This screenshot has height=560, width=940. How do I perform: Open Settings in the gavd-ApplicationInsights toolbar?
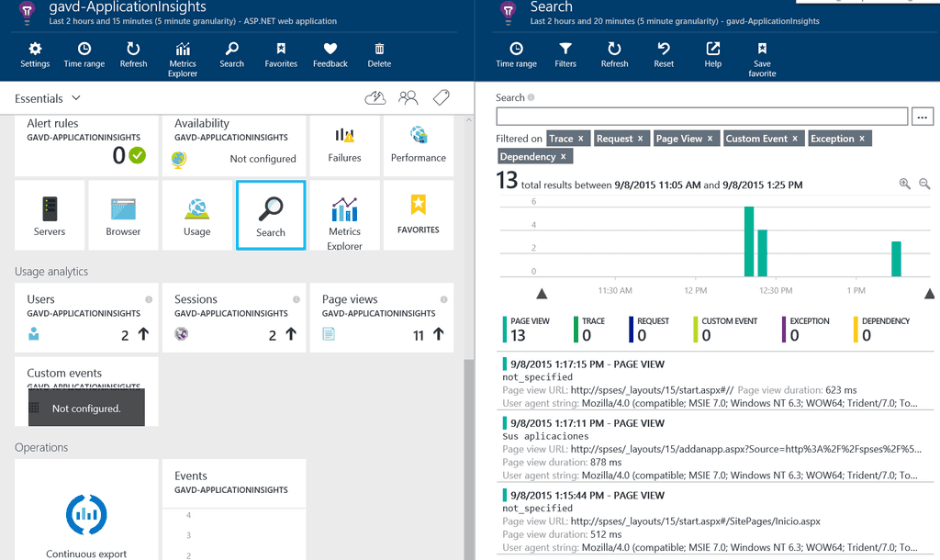(x=35, y=55)
